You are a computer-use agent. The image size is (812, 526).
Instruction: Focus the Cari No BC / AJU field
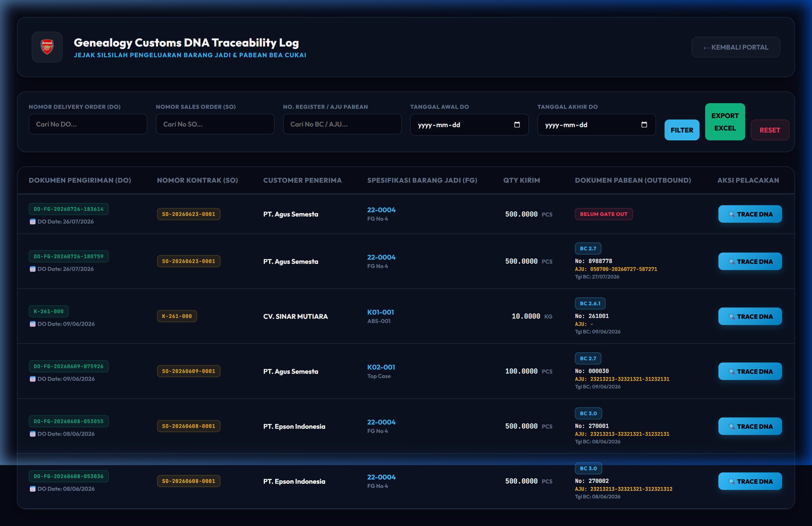(342, 124)
